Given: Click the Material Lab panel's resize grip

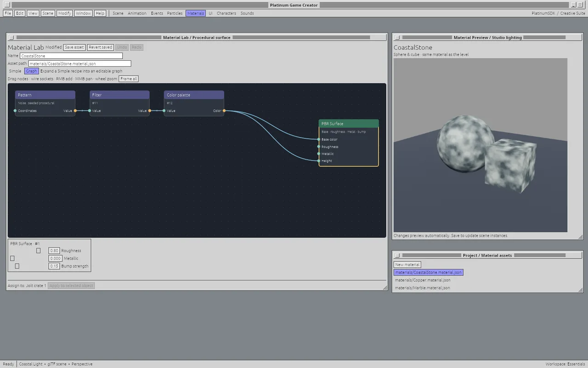Looking at the screenshot, I should pos(385,287).
